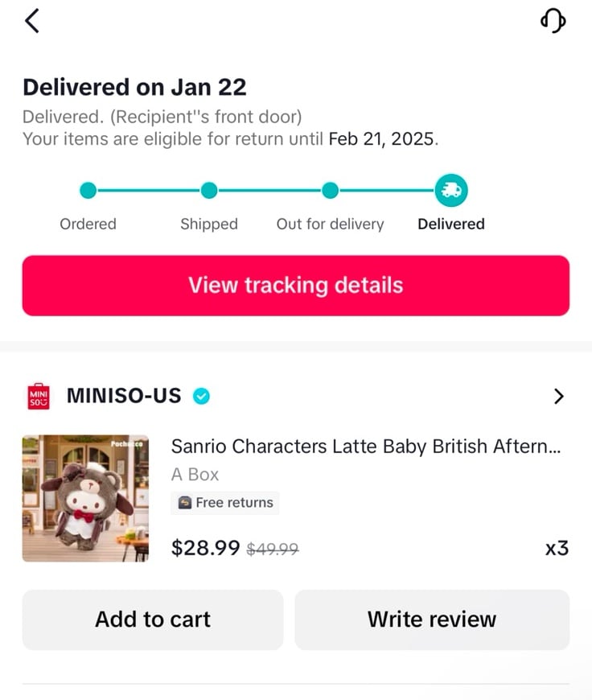Tap the Feb 21, 2025 return date
Image resolution: width=592 pixels, height=700 pixels.
382,139
